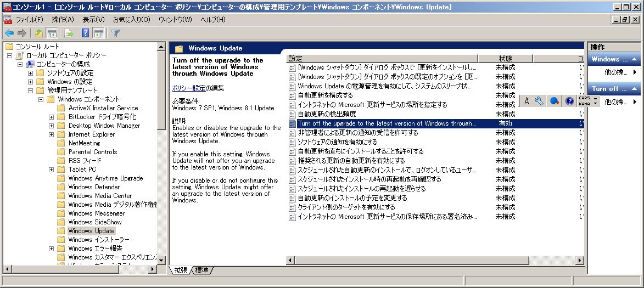This screenshot has width=644, height=288.
Task: Sort by 状態 column header
Action: click(x=506, y=59)
